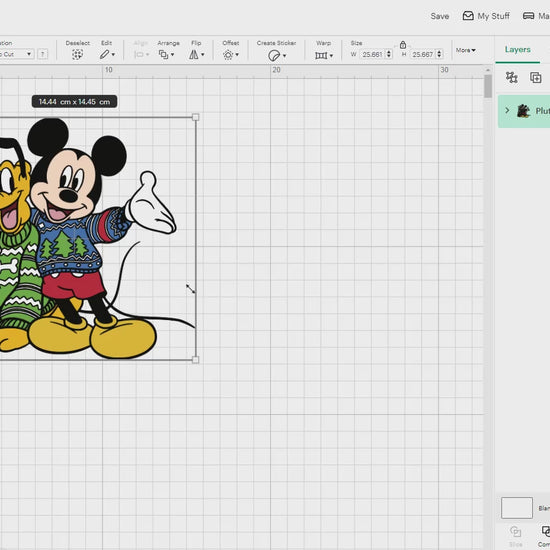
Task: Click the Create Sticker icon
Action: pos(277,55)
